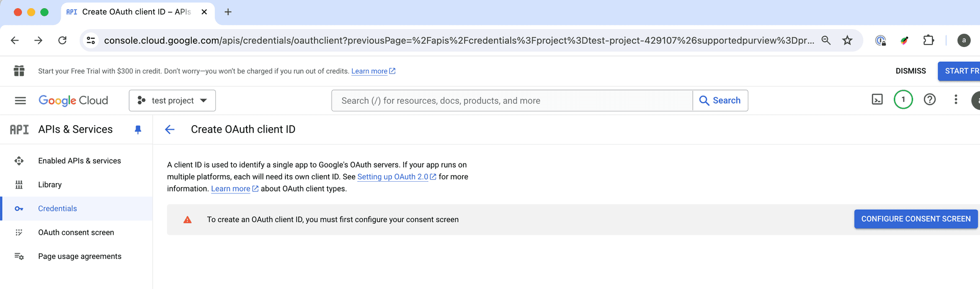The width and height of the screenshot is (980, 289).
Task: Open OAuth consent screen in sidebar
Action: (x=77, y=232)
